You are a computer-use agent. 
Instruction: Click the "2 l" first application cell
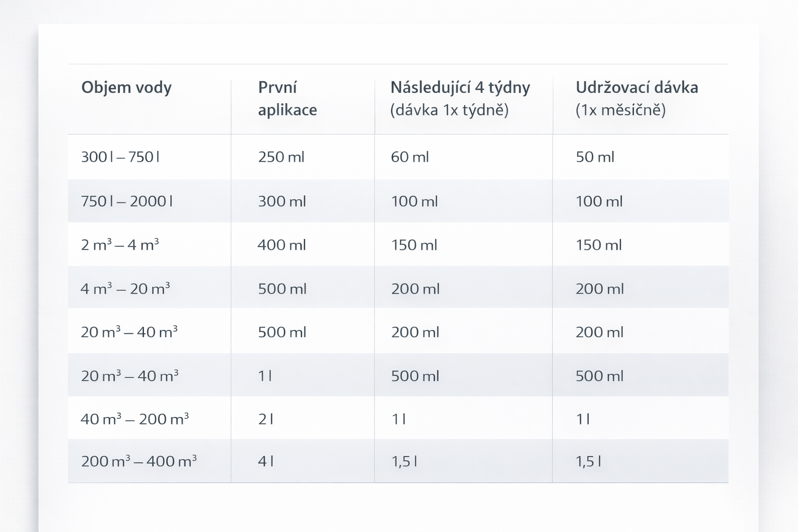pos(265,419)
